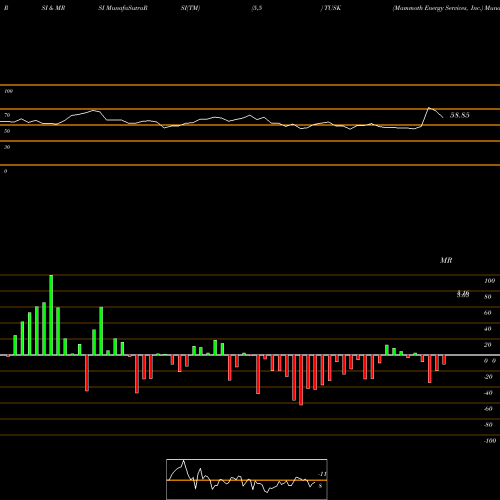
Task: Click the TUSK ticker text in header
Action: coord(332,8)
